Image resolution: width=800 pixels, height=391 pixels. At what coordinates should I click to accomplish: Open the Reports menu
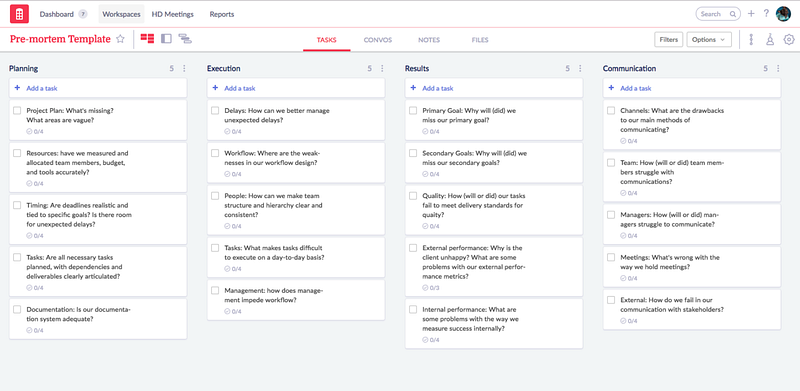[221, 14]
